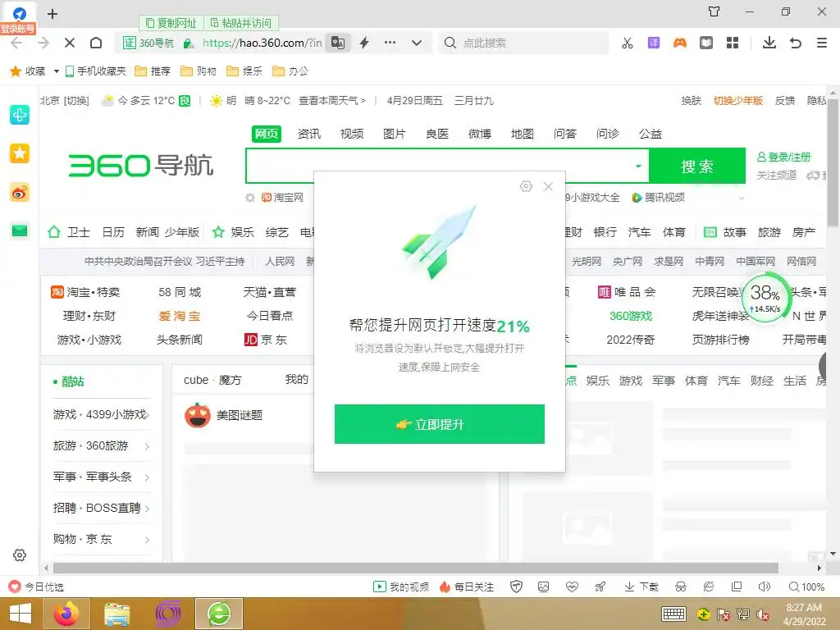Screen dimensions: 840x630
Task: Expand 招聘·BOSS直聘 row arrow
Action: click(x=148, y=509)
